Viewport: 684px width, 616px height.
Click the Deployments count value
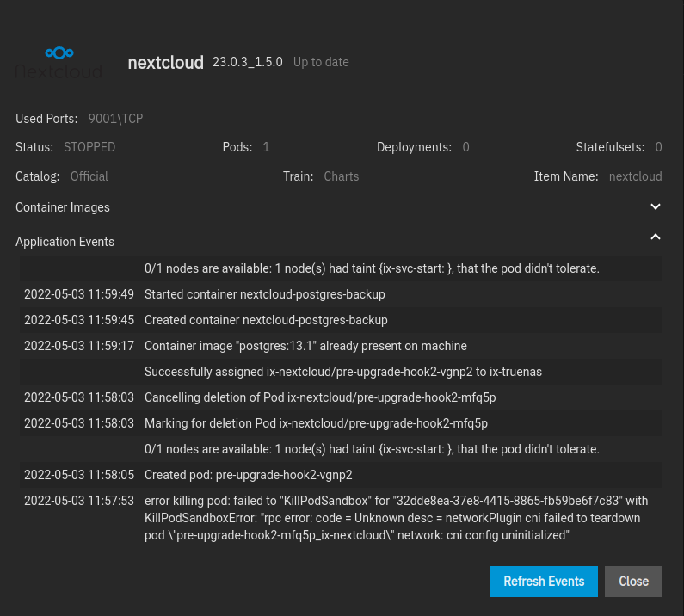pos(465,147)
